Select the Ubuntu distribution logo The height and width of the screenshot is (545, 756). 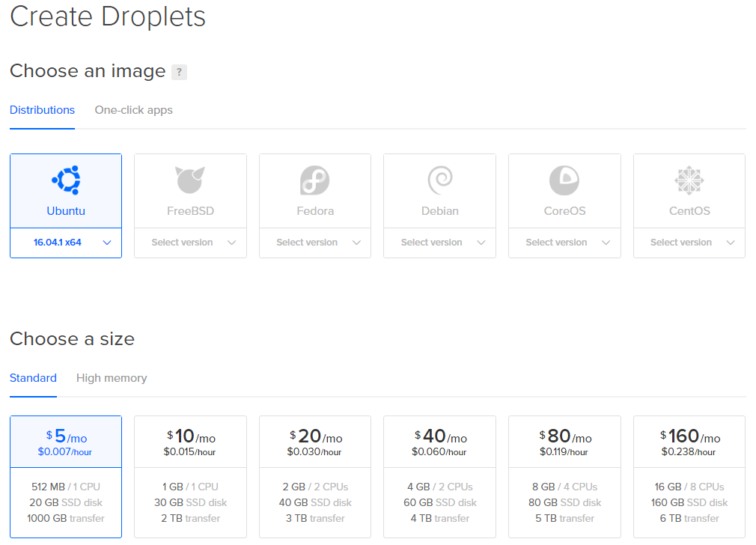click(66, 180)
